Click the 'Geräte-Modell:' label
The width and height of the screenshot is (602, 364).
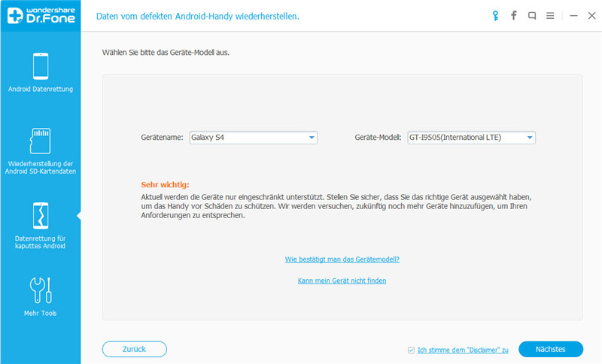pos(379,138)
